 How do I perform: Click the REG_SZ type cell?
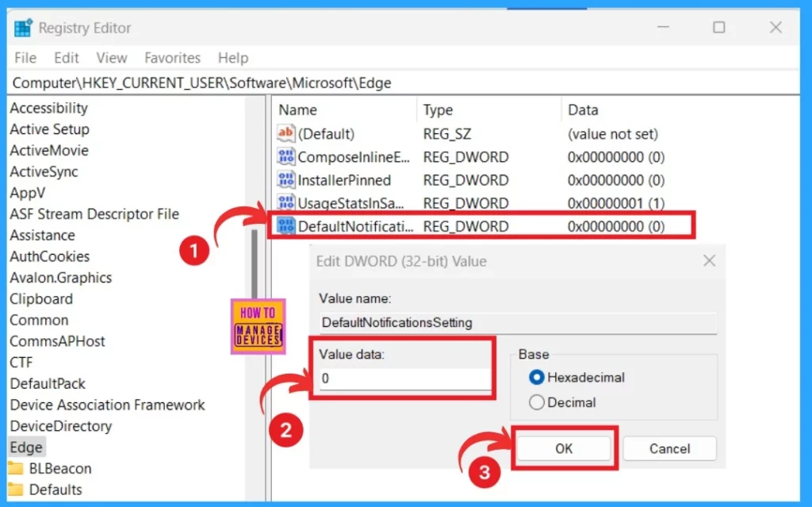[x=447, y=134]
